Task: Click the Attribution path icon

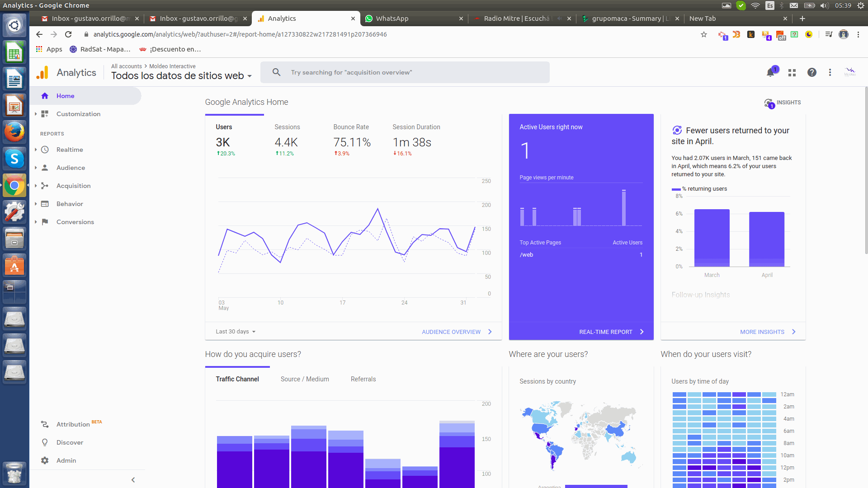Action: pos(45,424)
